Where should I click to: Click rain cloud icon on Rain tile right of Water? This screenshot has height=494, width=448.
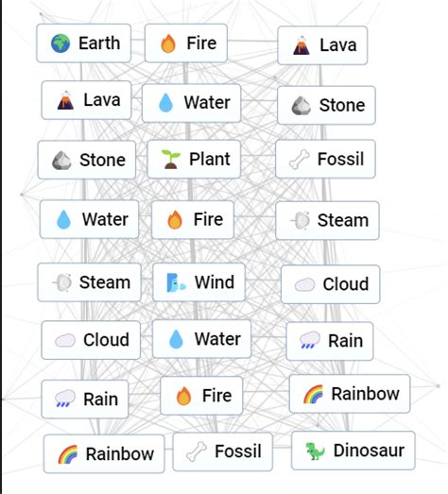coord(309,340)
